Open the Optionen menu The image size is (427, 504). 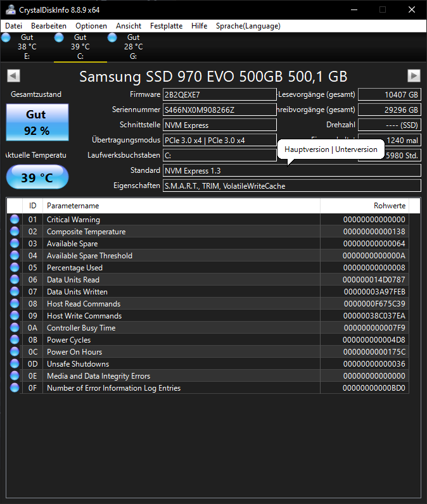point(91,26)
